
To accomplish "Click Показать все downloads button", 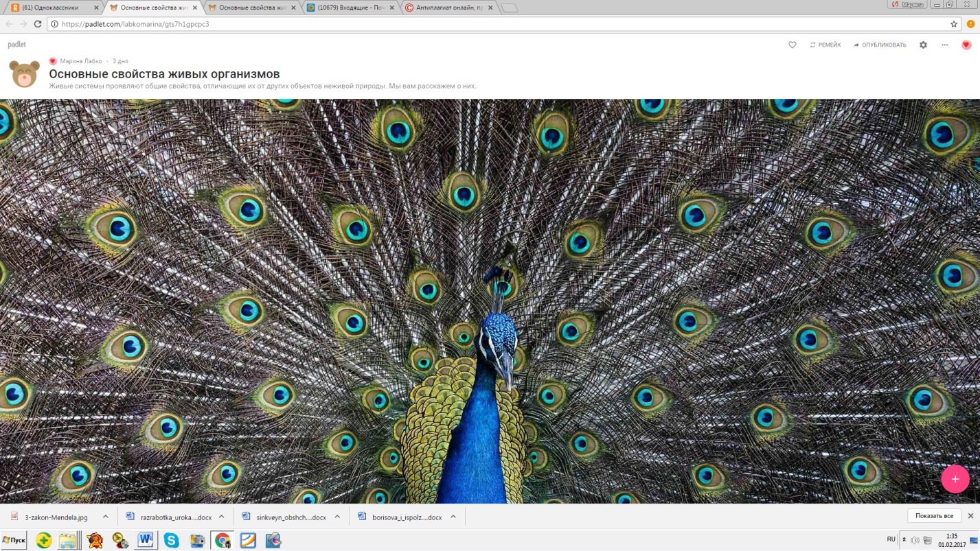I will (934, 516).
